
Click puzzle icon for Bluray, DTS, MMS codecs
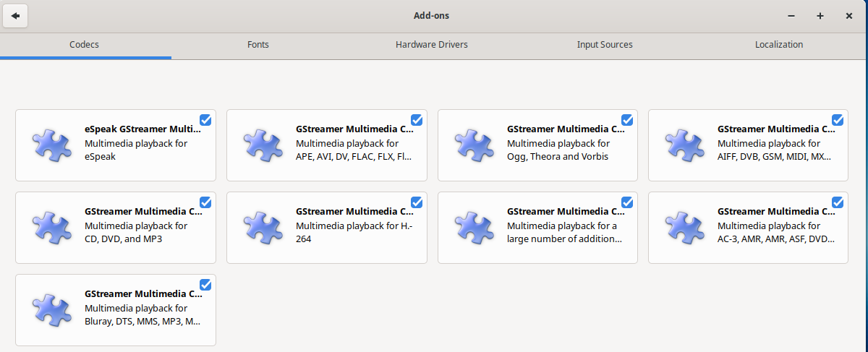(x=52, y=309)
